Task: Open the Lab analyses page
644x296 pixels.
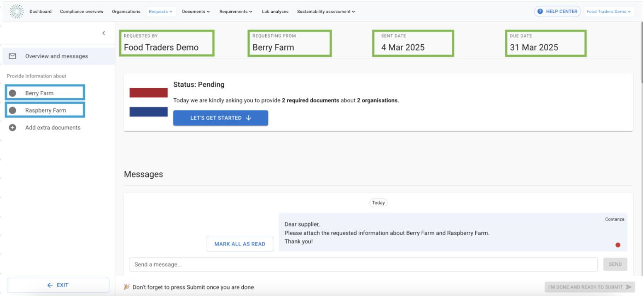Action: pyautogui.click(x=275, y=11)
